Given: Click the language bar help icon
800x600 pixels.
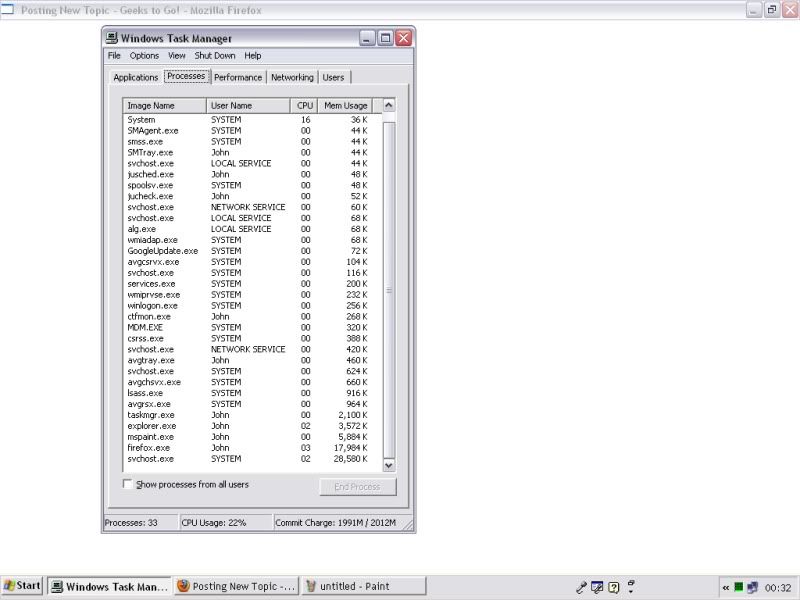Looking at the screenshot, I should pyautogui.click(x=614, y=587).
